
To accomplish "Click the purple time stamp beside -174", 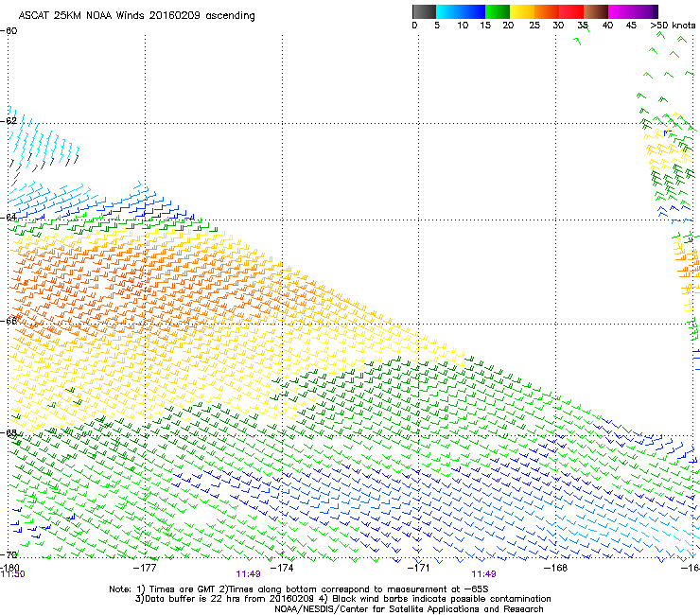I will pyautogui.click(x=248, y=574).
